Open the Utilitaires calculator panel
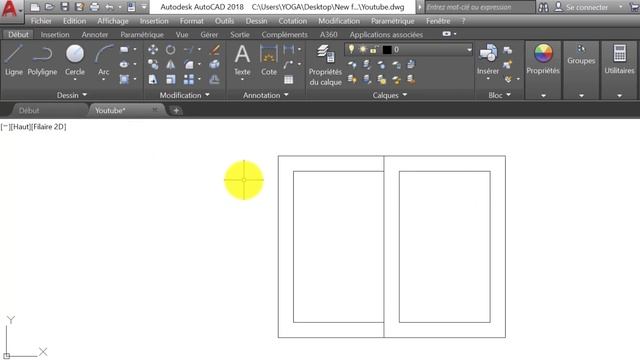 pos(619,59)
